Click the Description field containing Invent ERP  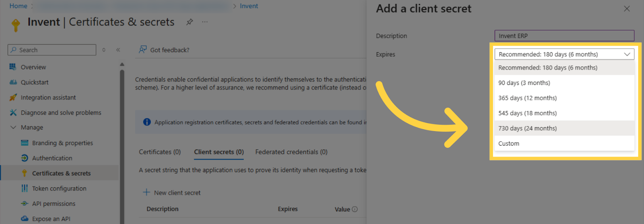pyautogui.click(x=564, y=36)
